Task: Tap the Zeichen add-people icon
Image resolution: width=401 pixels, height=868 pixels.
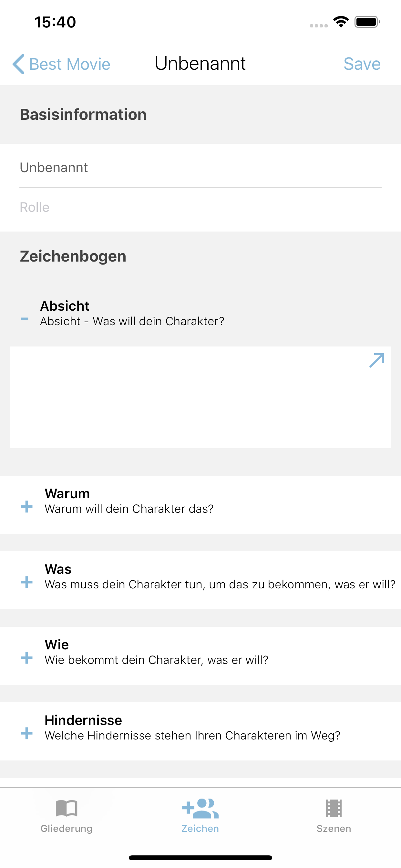Action: coord(200,808)
